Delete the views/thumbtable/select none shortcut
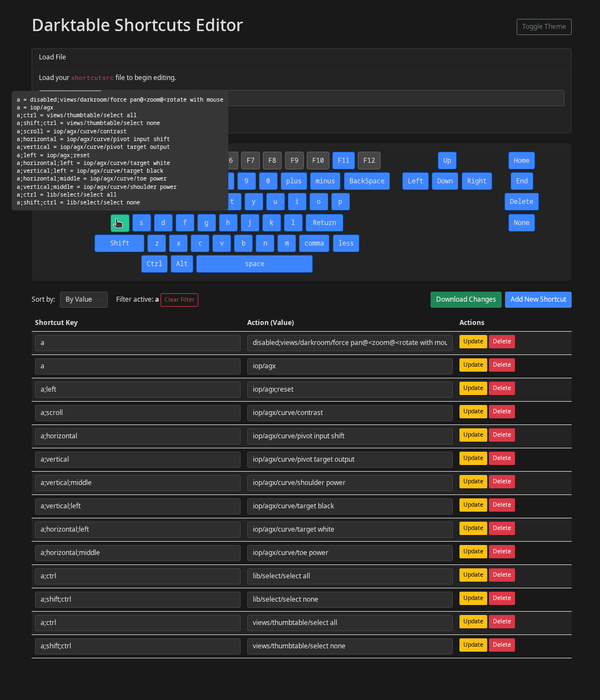This screenshot has width=600, height=700. tap(502, 645)
